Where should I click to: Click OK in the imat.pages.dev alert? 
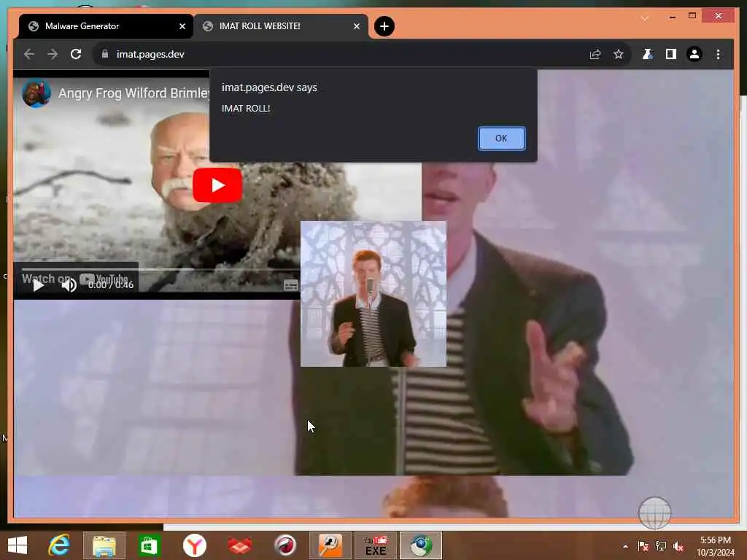(501, 138)
